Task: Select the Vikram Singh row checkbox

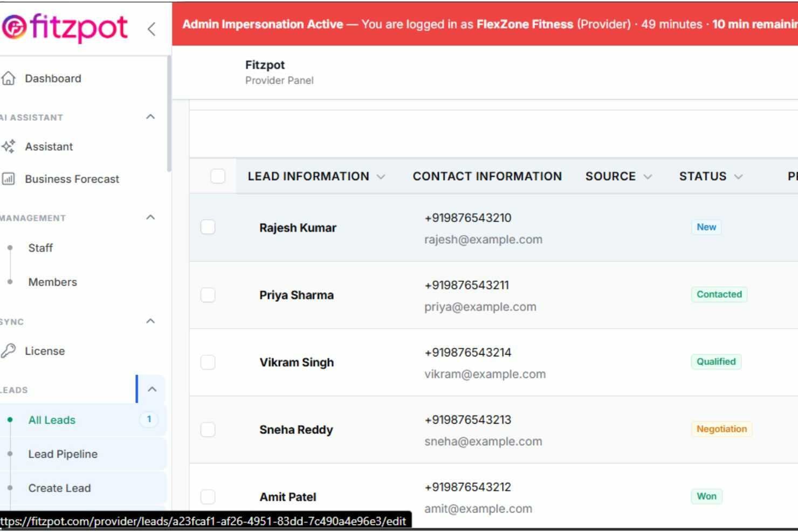Action: (208, 362)
